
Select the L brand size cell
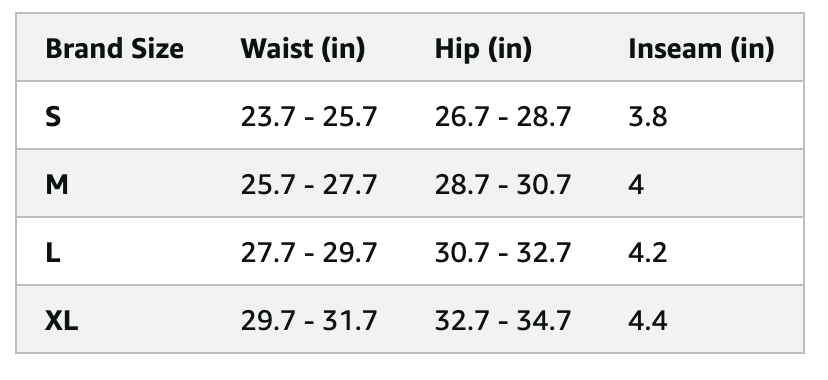[x=53, y=253]
